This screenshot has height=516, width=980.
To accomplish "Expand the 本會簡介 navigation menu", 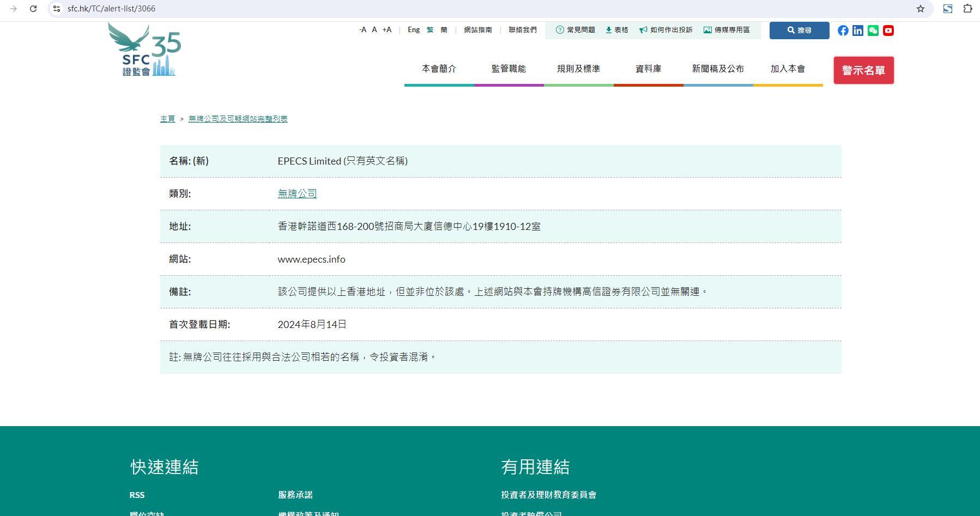I will (x=439, y=69).
